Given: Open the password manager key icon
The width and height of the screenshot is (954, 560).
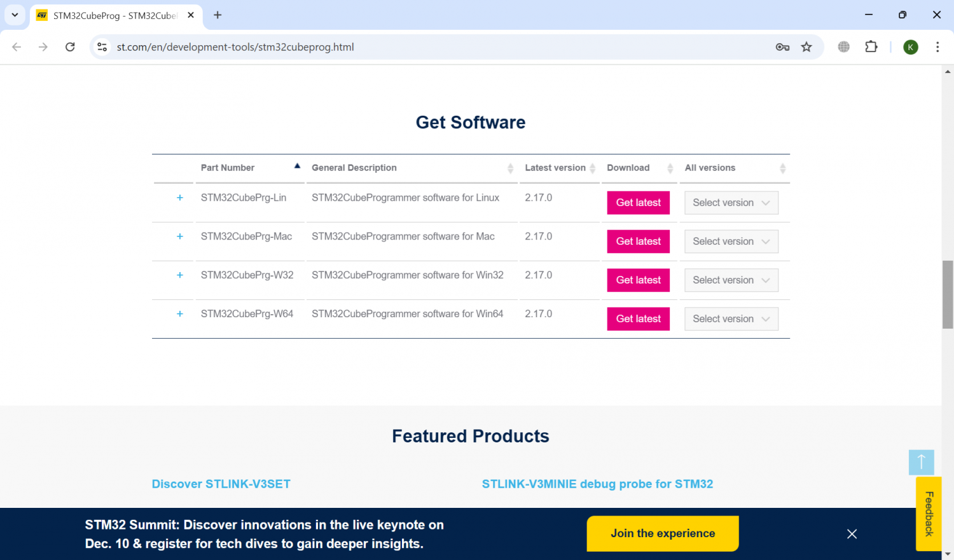Looking at the screenshot, I should click(782, 46).
